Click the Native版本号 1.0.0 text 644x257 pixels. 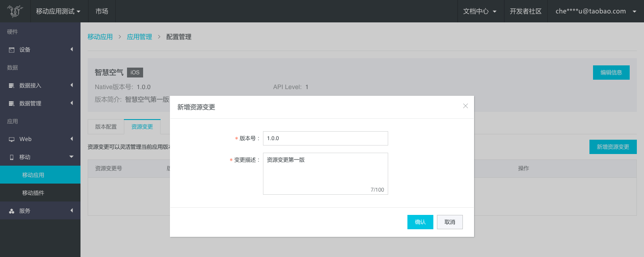(x=123, y=87)
